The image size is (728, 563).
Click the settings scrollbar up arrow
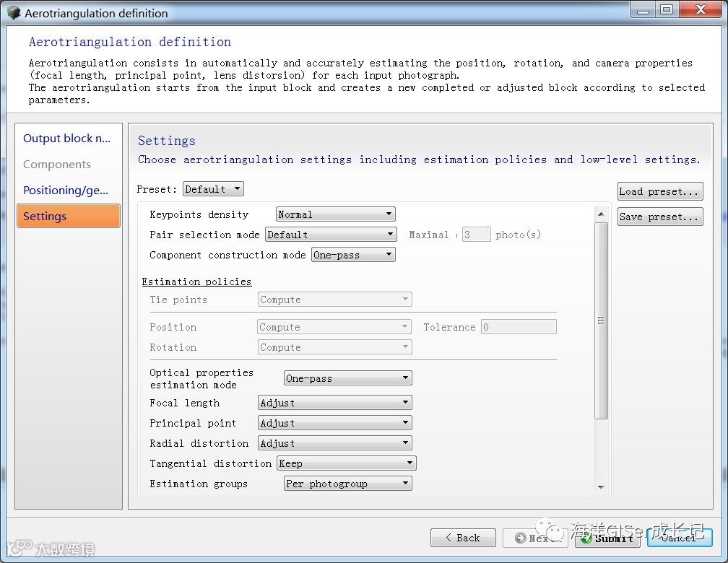coord(601,214)
